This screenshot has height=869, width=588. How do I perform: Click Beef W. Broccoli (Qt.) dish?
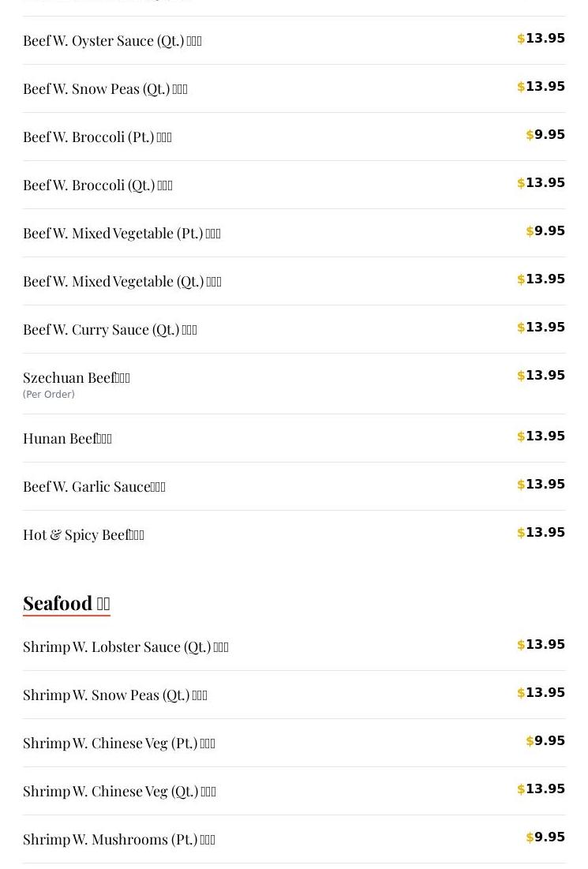click(98, 185)
